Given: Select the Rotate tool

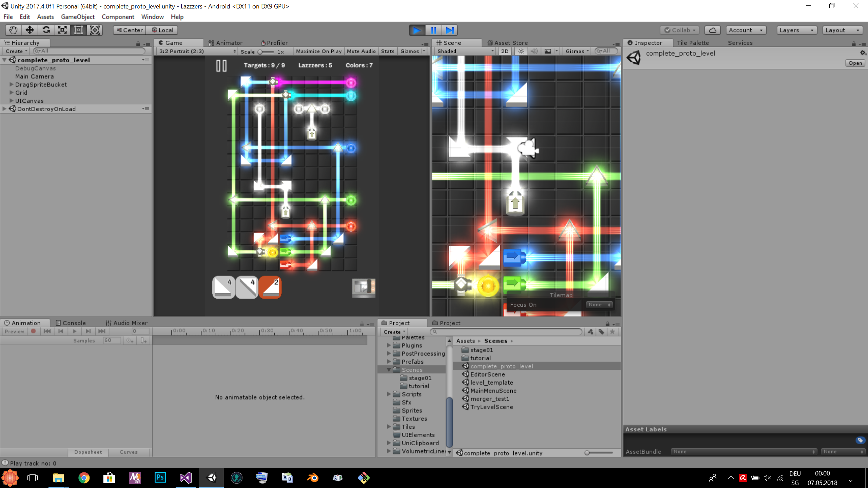Looking at the screenshot, I should [46, 30].
